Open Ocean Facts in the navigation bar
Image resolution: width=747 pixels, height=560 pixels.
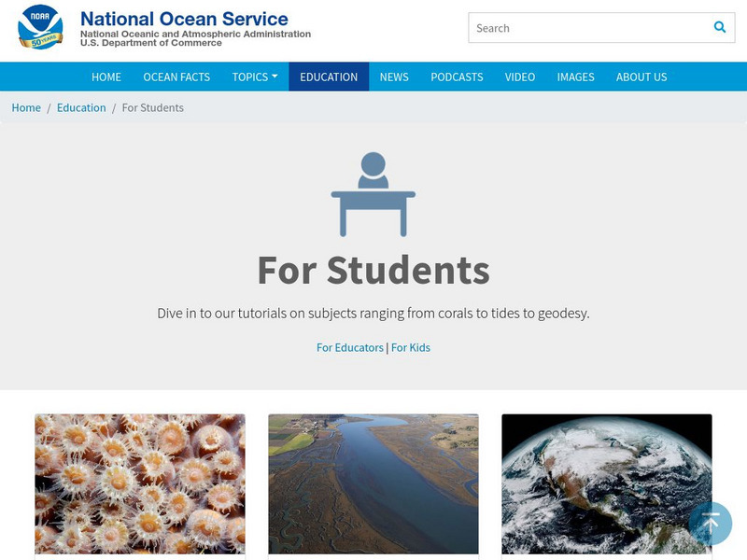[x=176, y=77]
